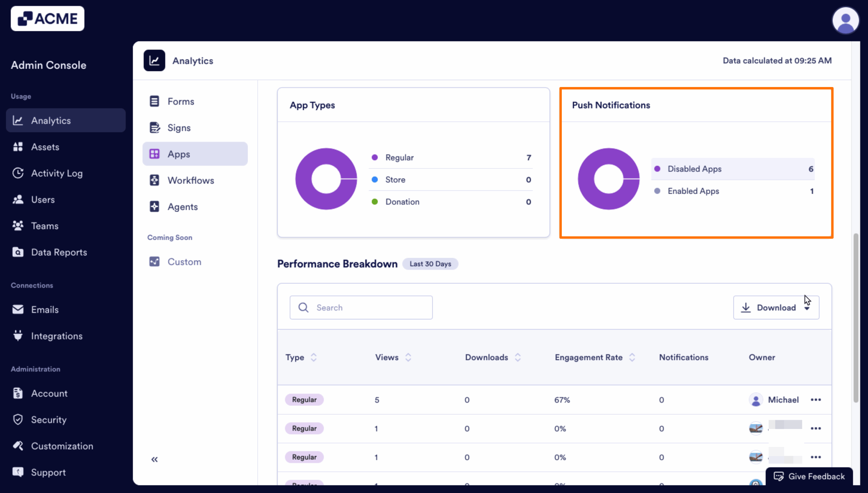Viewport: 868px width, 493px height.
Task: Open Integrations via the plug icon
Action: (x=18, y=336)
